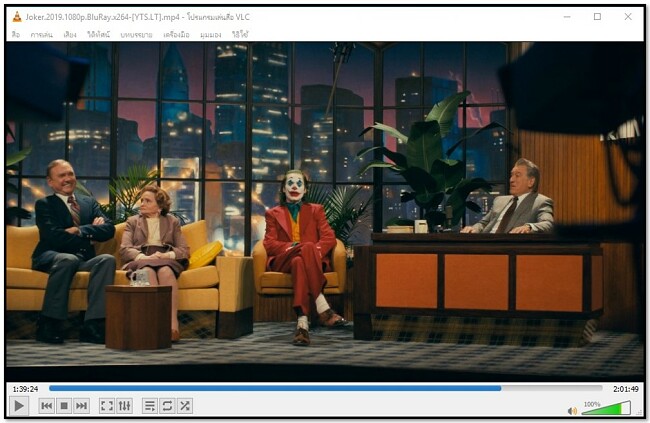
Task: Jump to previous media track
Action: (x=46, y=406)
